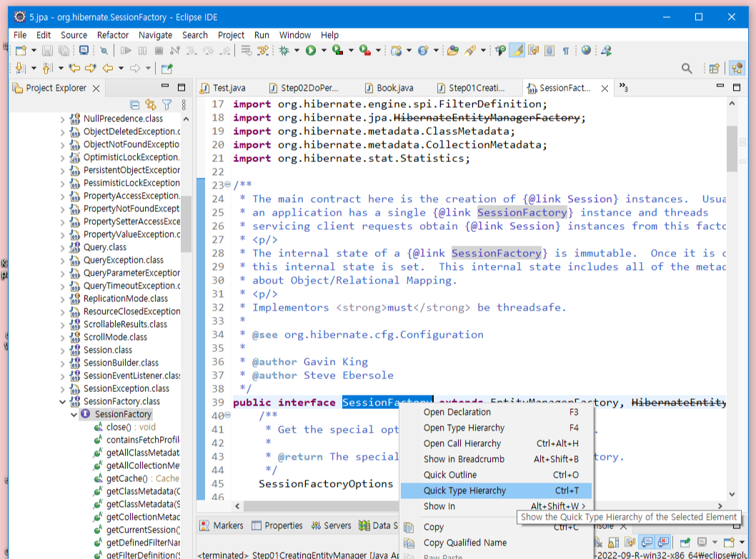Switch to the Book.java tab

click(389, 88)
